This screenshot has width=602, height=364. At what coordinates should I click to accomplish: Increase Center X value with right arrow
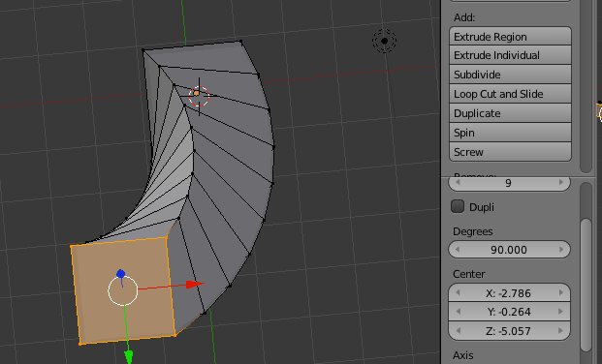click(561, 293)
